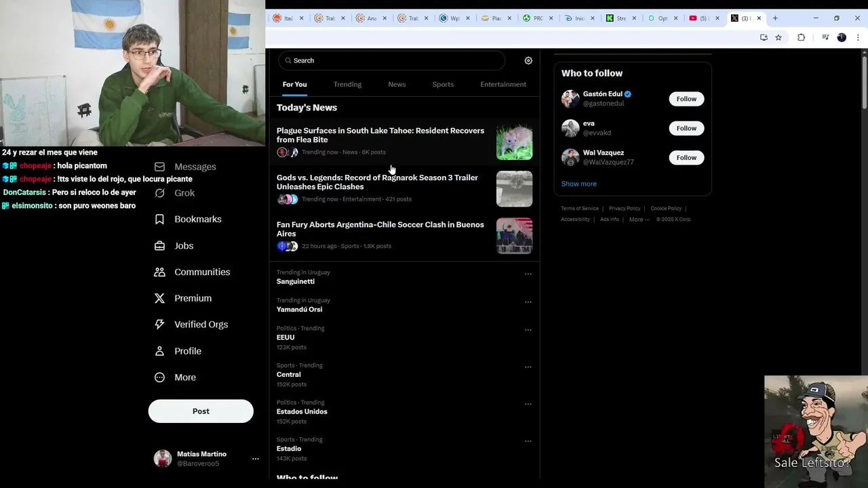Click the Plague story rodent thumbnail
Screen dimensions: 868x488
(514, 142)
